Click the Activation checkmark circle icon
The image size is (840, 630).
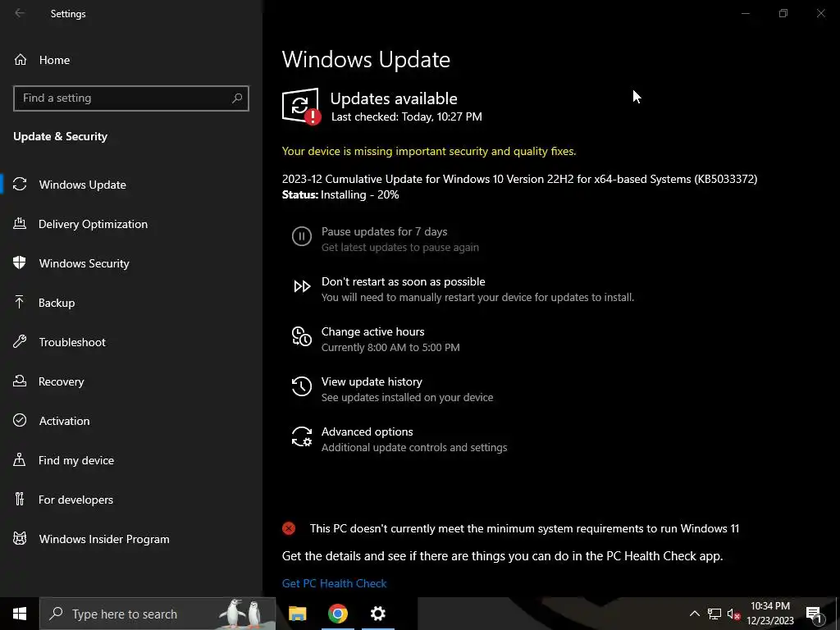coord(20,421)
